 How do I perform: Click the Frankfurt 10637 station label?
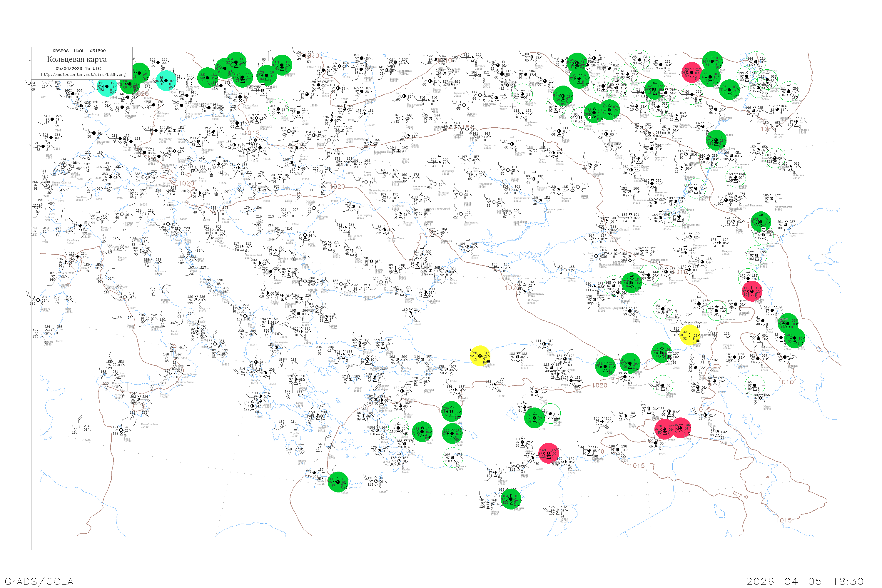point(131,117)
